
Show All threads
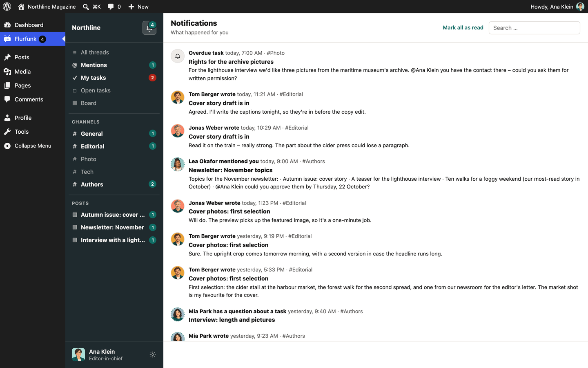(114, 52)
